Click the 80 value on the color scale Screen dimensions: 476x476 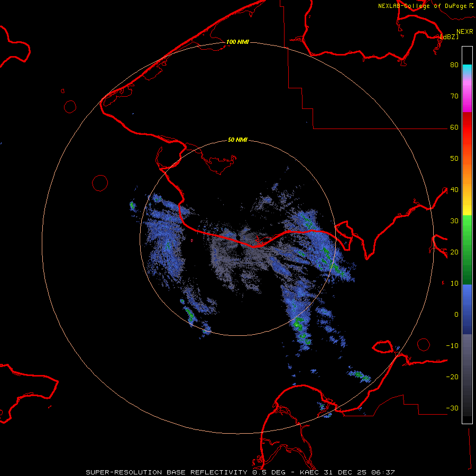(454, 65)
